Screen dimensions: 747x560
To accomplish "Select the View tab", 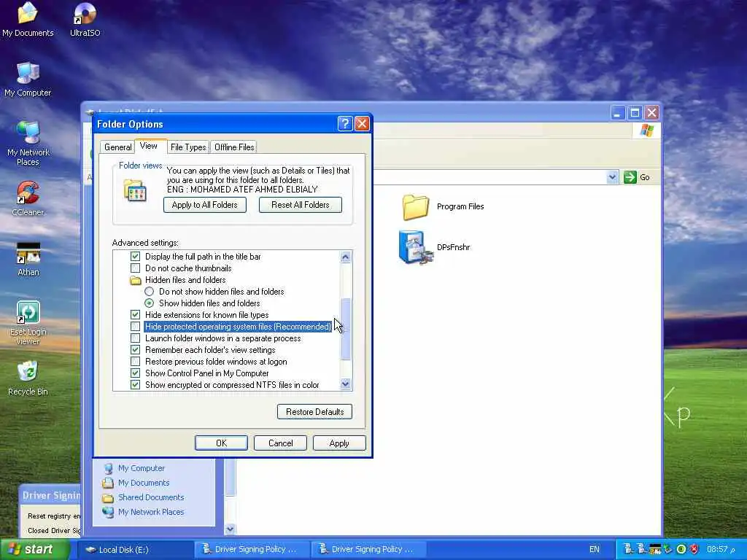I will tap(149, 146).
